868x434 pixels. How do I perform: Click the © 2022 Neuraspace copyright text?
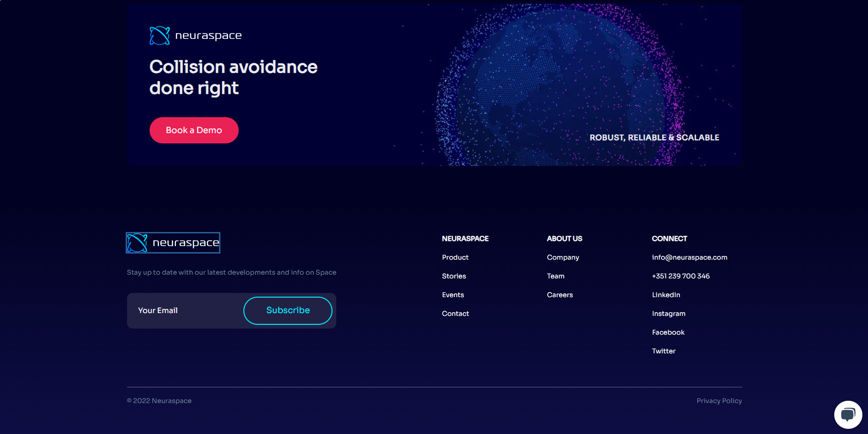coord(159,401)
